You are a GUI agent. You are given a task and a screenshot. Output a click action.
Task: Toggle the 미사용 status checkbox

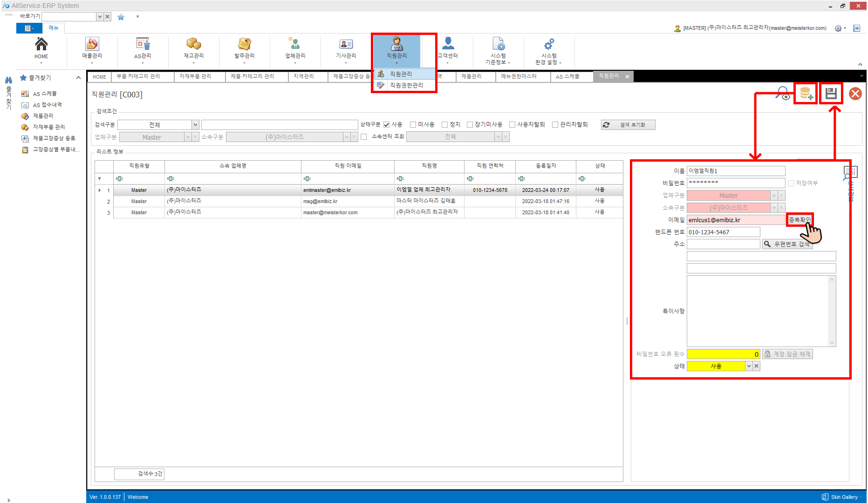[413, 125]
